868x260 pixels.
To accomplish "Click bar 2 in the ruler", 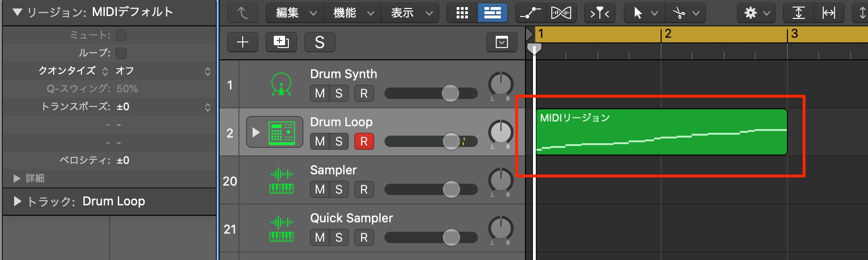I will pos(668,33).
